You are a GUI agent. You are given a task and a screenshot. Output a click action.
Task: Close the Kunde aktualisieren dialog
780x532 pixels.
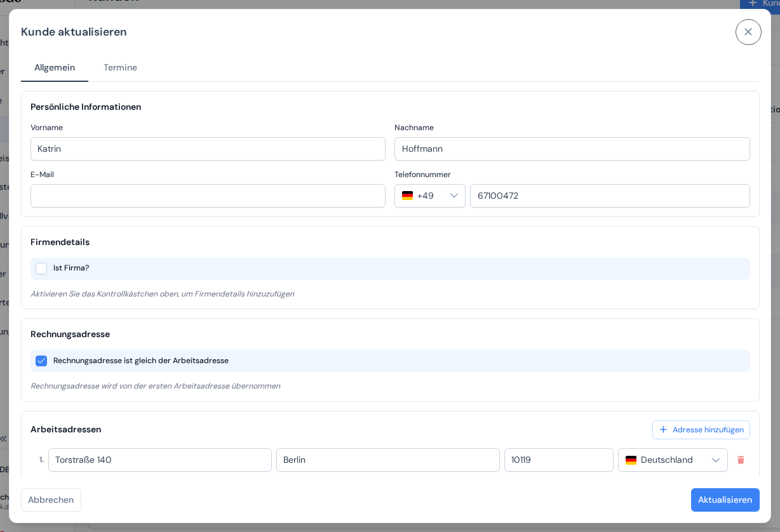pos(748,32)
